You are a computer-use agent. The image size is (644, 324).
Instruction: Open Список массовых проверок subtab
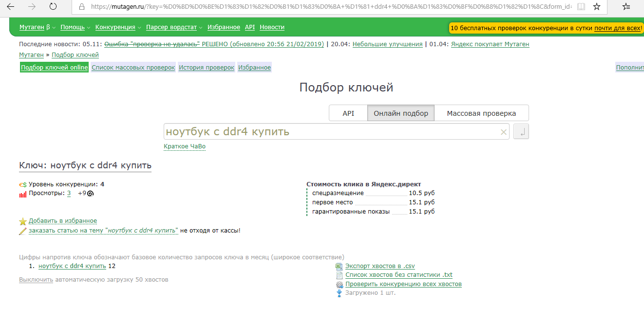click(x=133, y=68)
